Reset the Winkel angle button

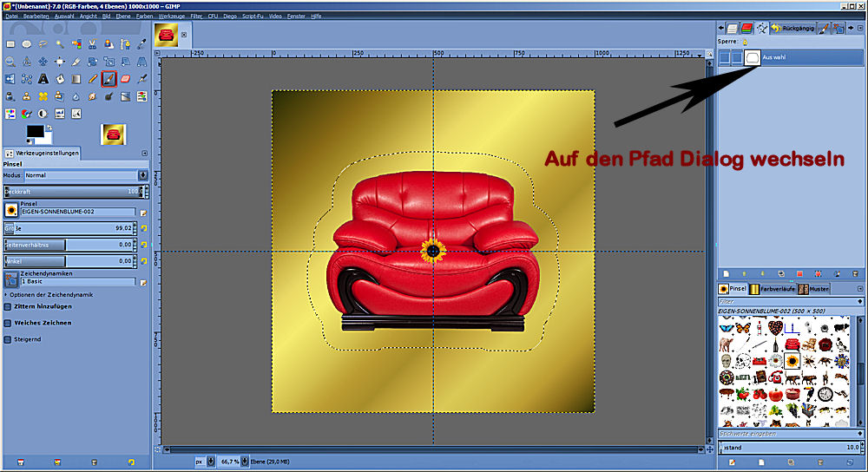(x=144, y=261)
